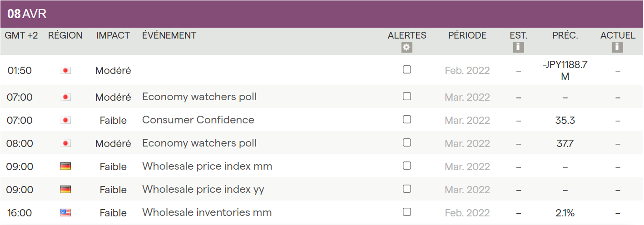644x225 pixels.
Task: Click the German flag beside Wholesale price index yy
Action: (x=65, y=190)
